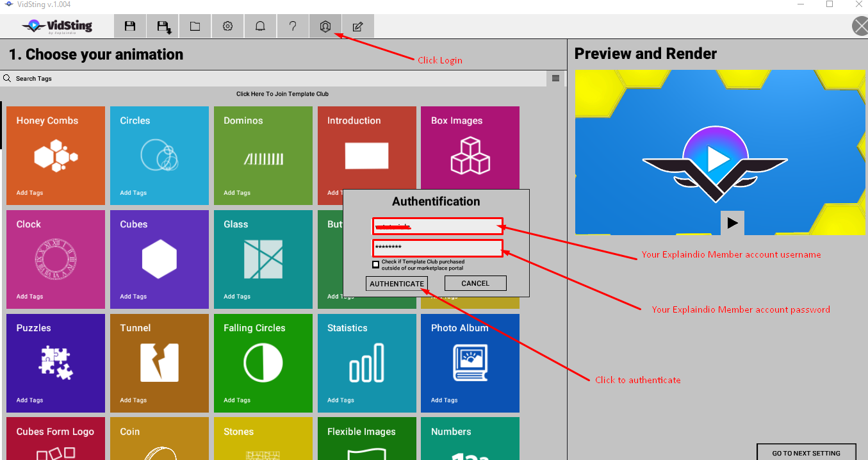This screenshot has height=460, width=868.
Task: Select the Circles animation tile
Action: click(x=160, y=156)
